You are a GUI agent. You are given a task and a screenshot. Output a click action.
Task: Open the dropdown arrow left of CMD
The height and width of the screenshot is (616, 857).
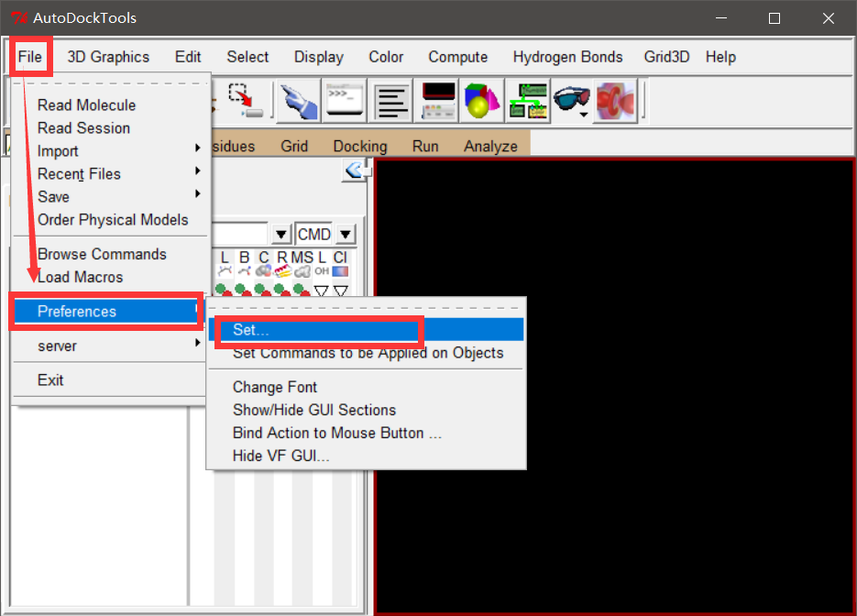[x=280, y=235]
